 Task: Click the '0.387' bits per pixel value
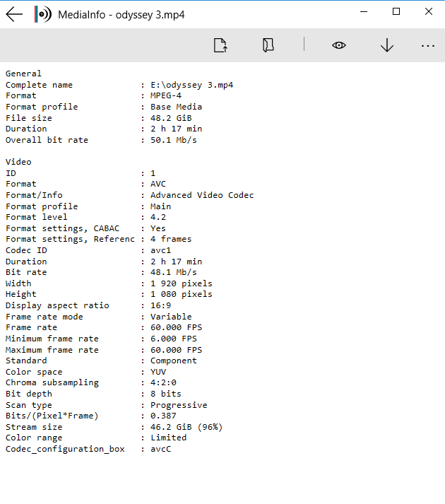pos(163,416)
